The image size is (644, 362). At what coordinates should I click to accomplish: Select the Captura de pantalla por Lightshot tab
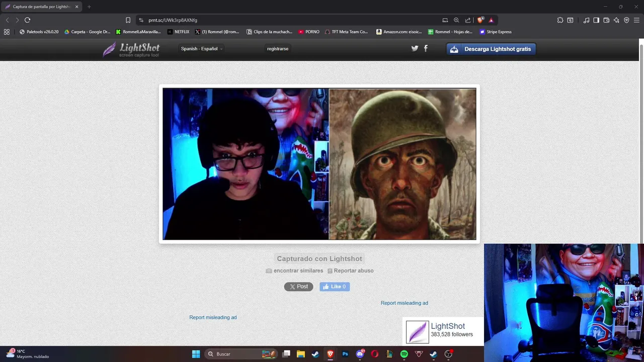[x=41, y=7]
